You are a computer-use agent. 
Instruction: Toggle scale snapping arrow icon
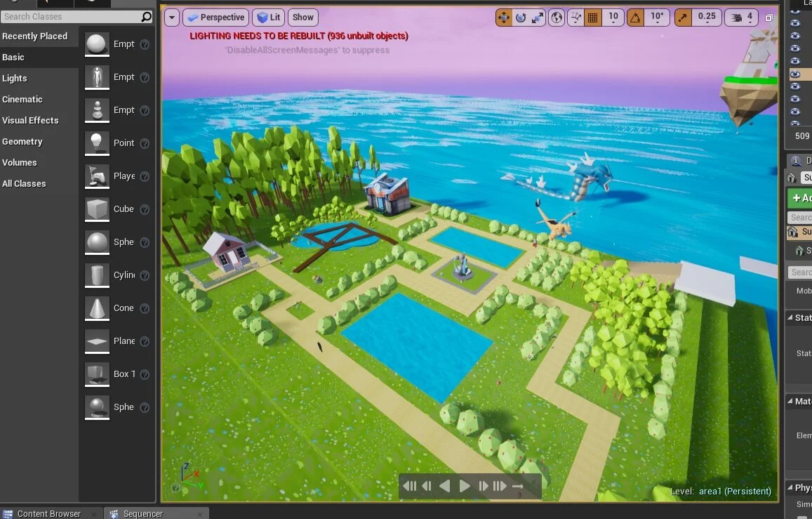pyautogui.click(x=683, y=18)
